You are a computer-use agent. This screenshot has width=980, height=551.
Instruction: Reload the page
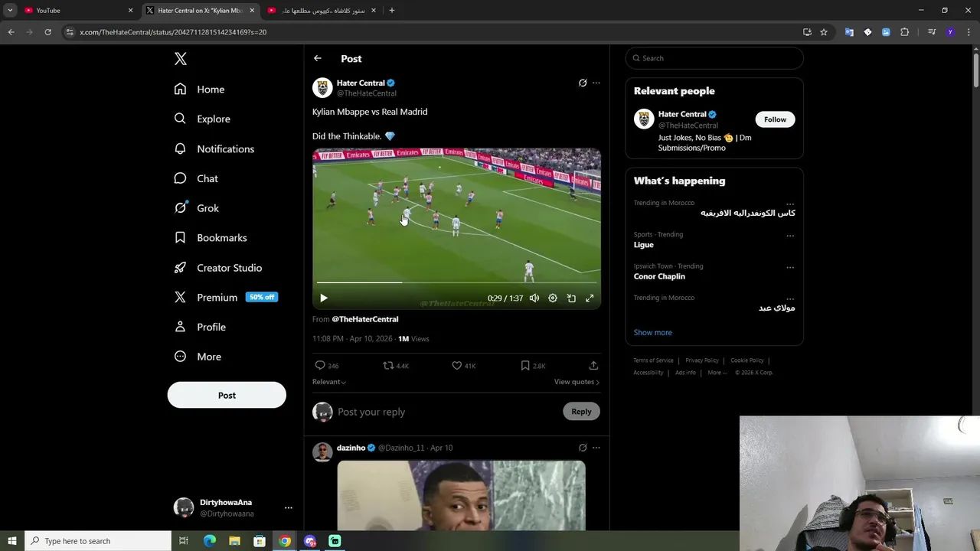[x=47, y=32]
